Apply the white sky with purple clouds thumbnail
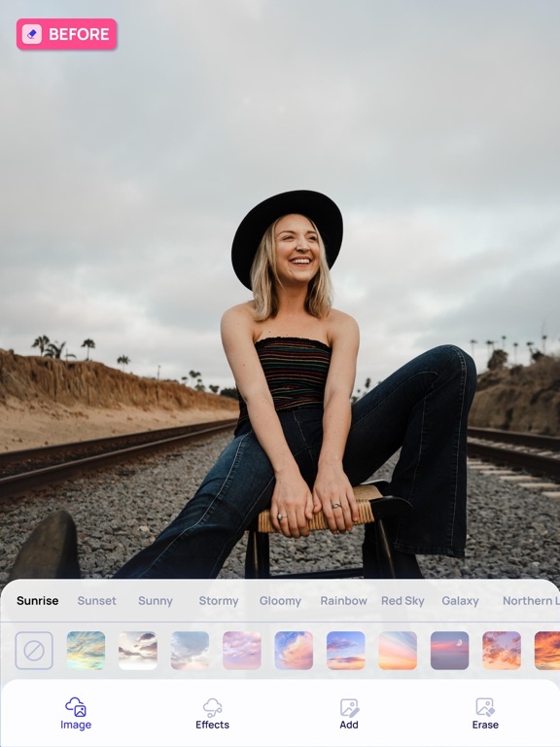 click(x=138, y=651)
